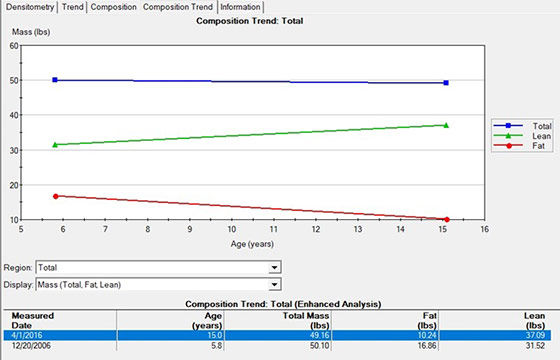
Task: Select the Fat data point at age 5.8
Action: point(56,196)
